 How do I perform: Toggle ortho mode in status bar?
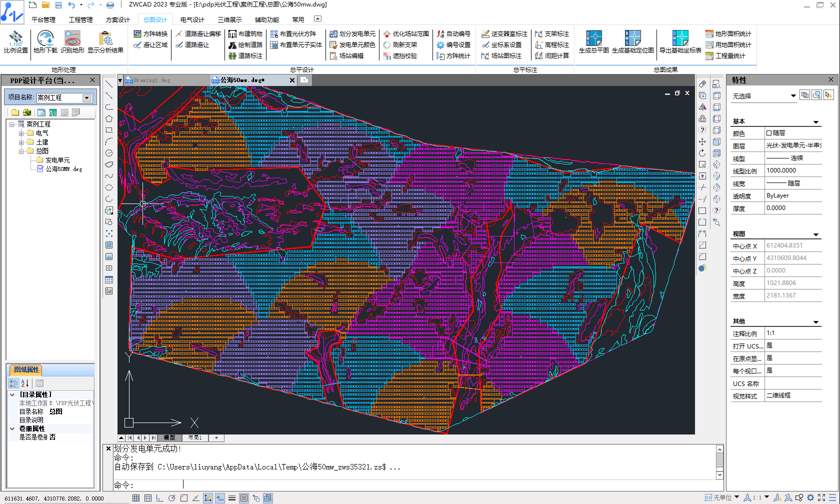tap(159, 498)
